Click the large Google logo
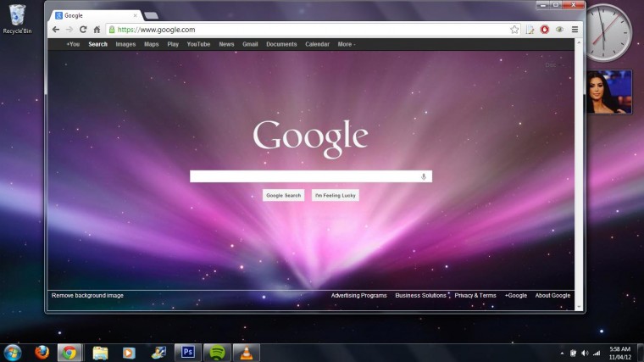Viewport: 644px width, 362px height. (310, 138)
